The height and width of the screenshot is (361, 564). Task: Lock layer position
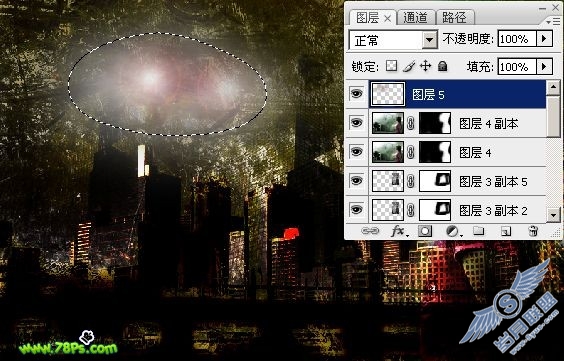click(x=426, y=66)
